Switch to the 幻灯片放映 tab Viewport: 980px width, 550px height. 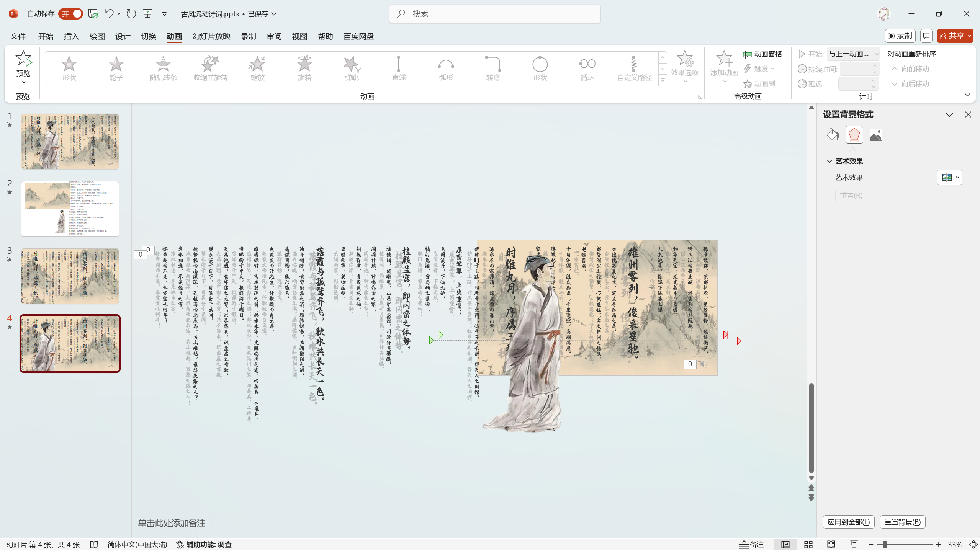pyautogui.click(x=211, y=36)
